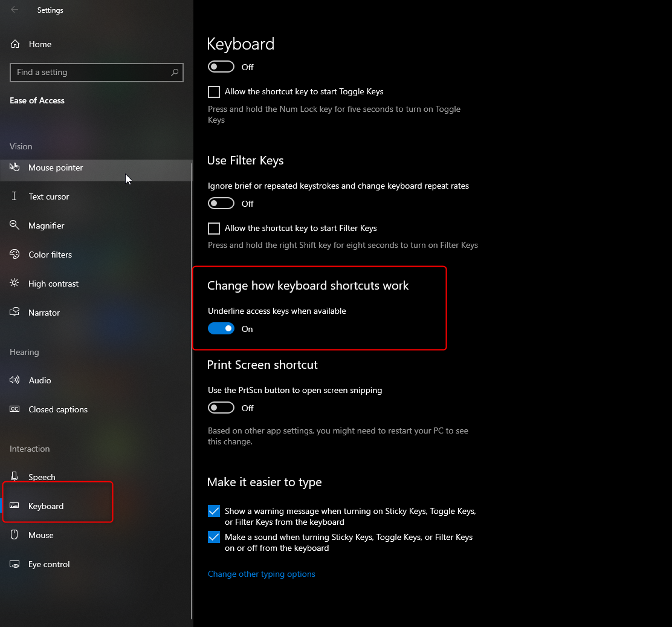Click the Text cursor icon
This screenshot has width=672, height=627.
tap(15, 196)
